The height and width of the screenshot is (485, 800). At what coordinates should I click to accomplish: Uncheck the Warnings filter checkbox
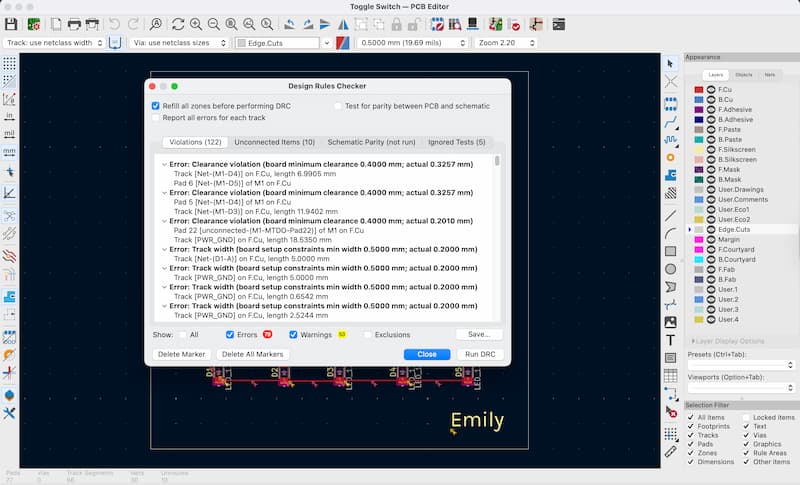coord(293,335)
